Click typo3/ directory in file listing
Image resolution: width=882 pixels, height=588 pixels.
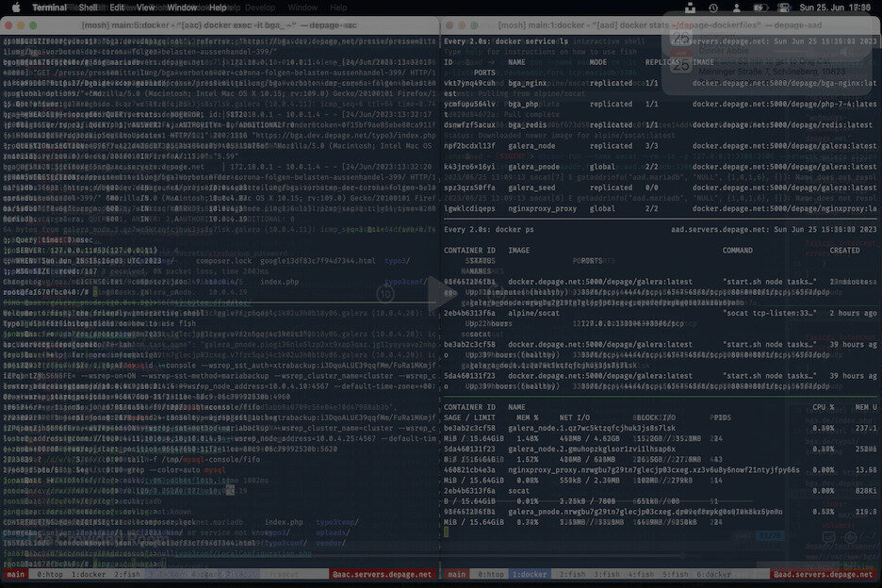point(398,261)
